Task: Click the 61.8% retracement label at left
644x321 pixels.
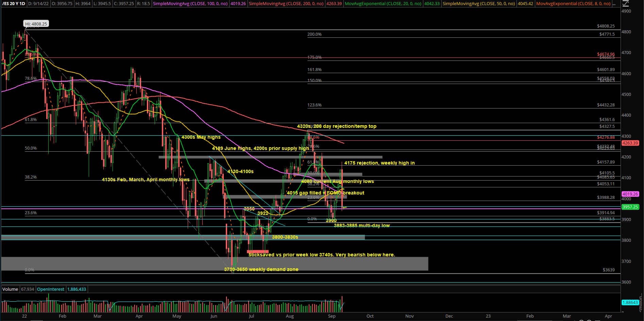Action: pos(31,120)
